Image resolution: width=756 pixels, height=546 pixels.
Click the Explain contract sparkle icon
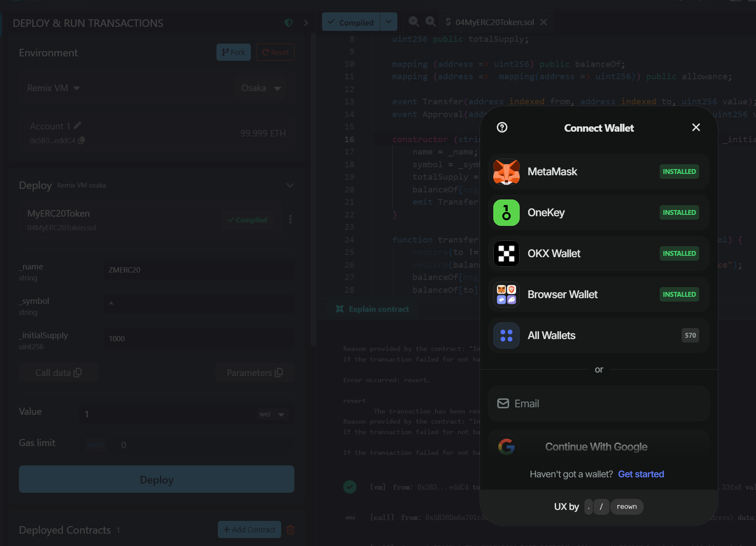point(340,309)
